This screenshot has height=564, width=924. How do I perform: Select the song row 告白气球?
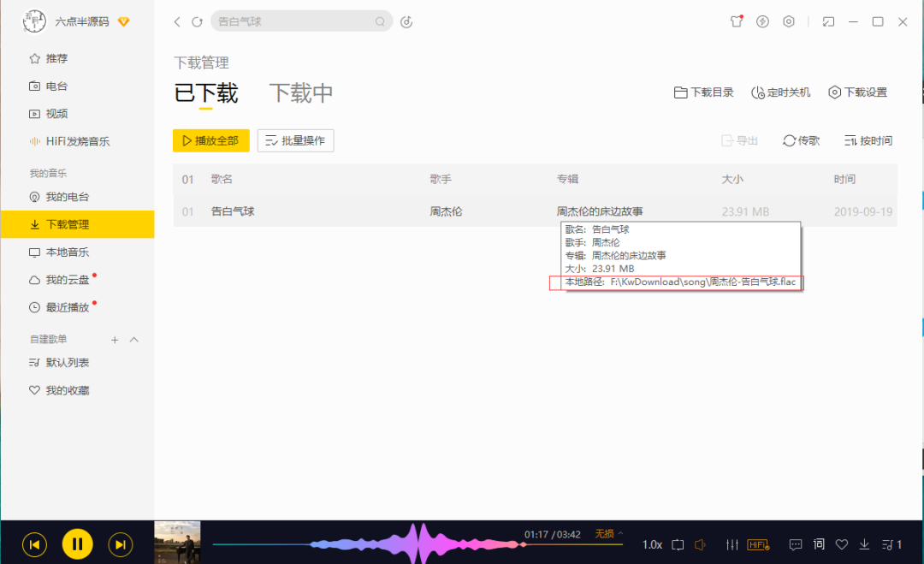pyautogui.click(x=535, y=211)
